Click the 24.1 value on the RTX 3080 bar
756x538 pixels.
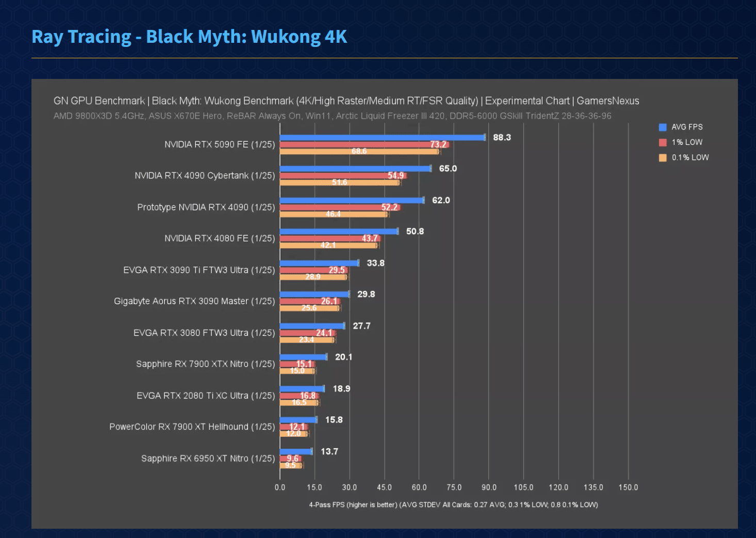324,333
